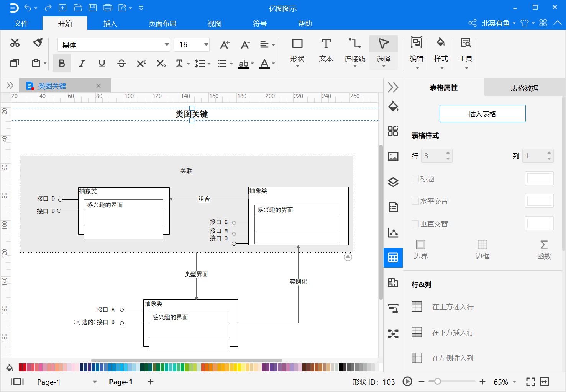The height and width of the screenshot is (392, 566).
Task: Enable the 水平交替 checkbox
Action: (415, 201)
